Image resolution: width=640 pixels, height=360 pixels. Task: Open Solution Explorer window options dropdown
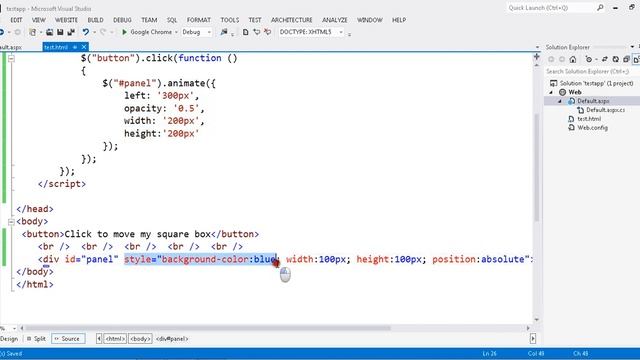coord(632,47)
